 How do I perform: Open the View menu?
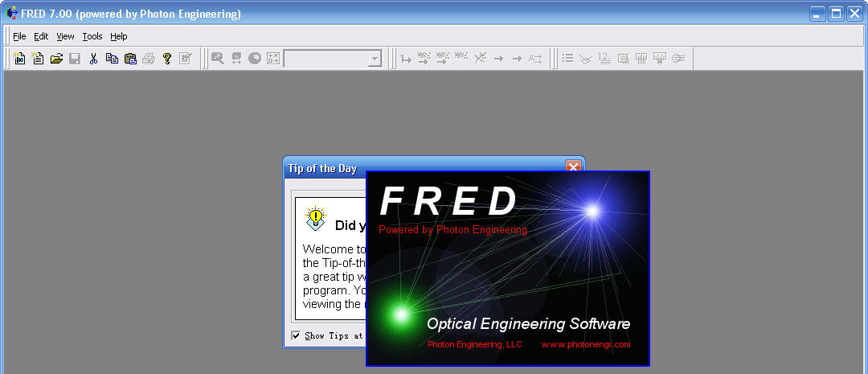(x=65, y=36)
